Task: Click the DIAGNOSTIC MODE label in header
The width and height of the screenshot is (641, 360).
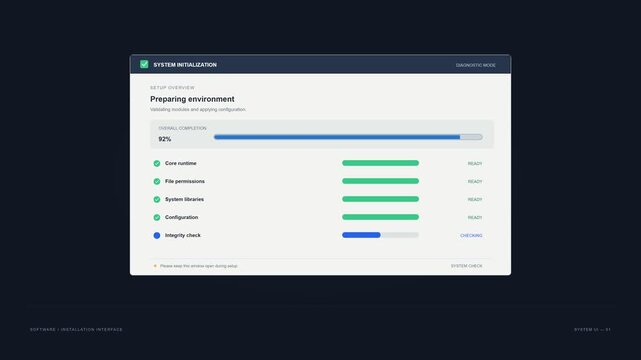Action: pos(475,65)
